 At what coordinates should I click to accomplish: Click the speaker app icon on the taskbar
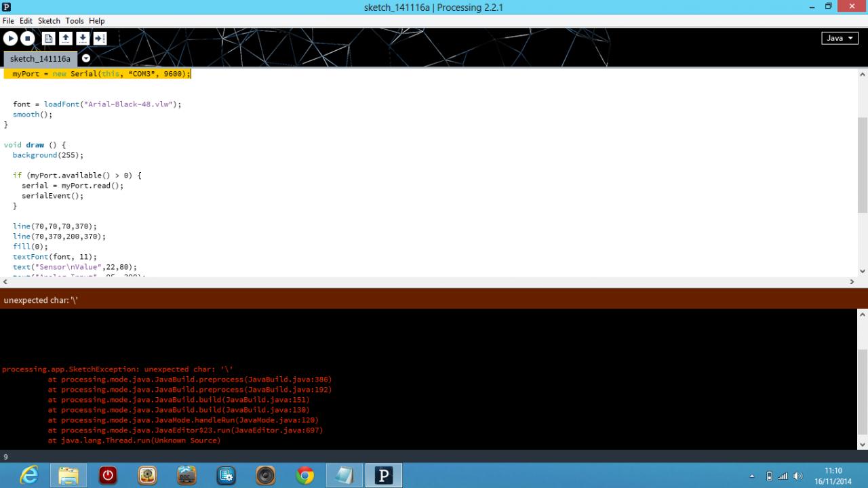[265, 476]
